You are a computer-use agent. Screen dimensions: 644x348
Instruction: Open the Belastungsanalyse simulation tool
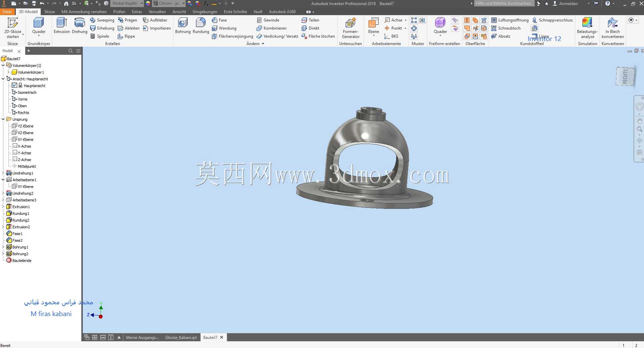point(587,28)
